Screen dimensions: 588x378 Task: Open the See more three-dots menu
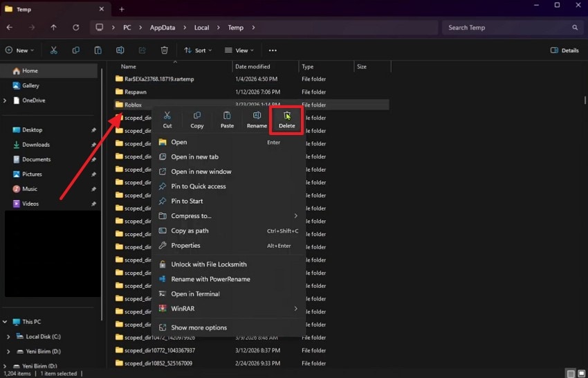[273, 51]
